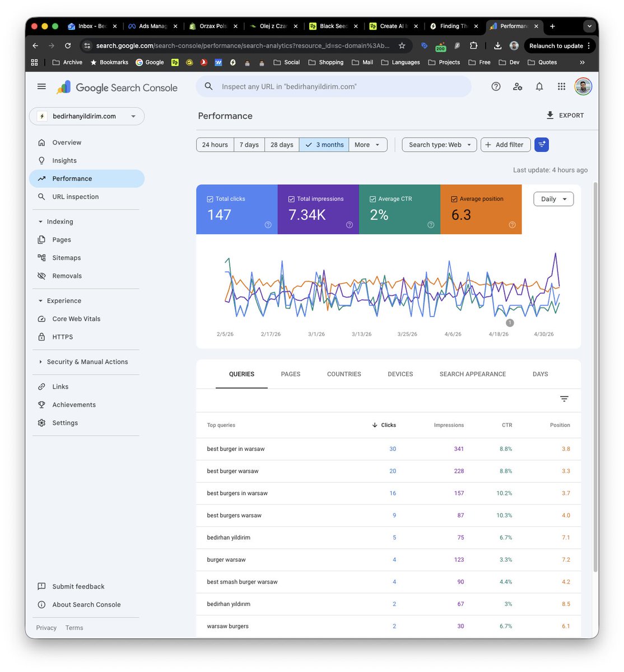This screenshot has height=672, width=624.
Task: Open the Sitemaps sidebar item
Action: pos(87,258)
